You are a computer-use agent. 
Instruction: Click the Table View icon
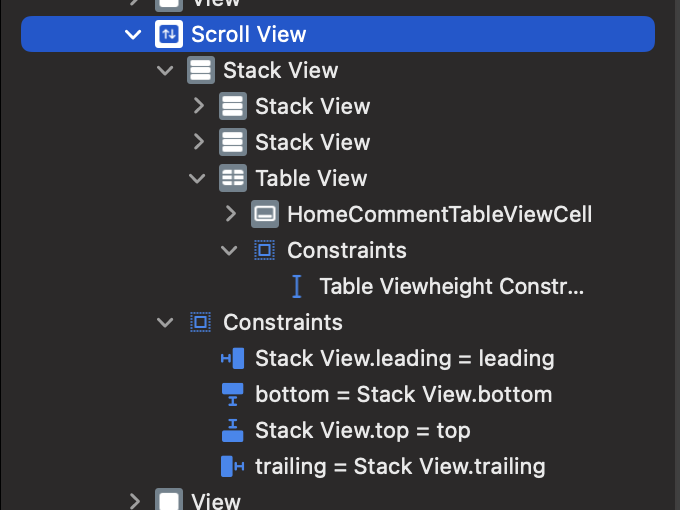[x=232, y=179]
